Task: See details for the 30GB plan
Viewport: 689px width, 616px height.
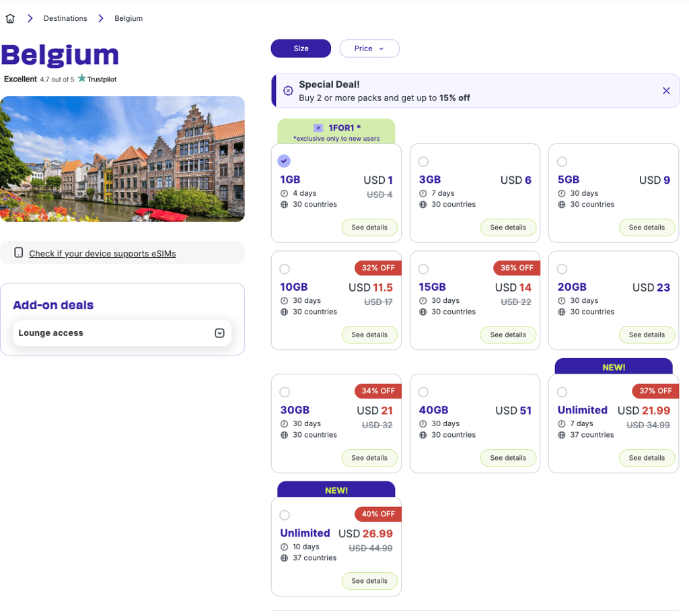Action: (x=369, y=458)
